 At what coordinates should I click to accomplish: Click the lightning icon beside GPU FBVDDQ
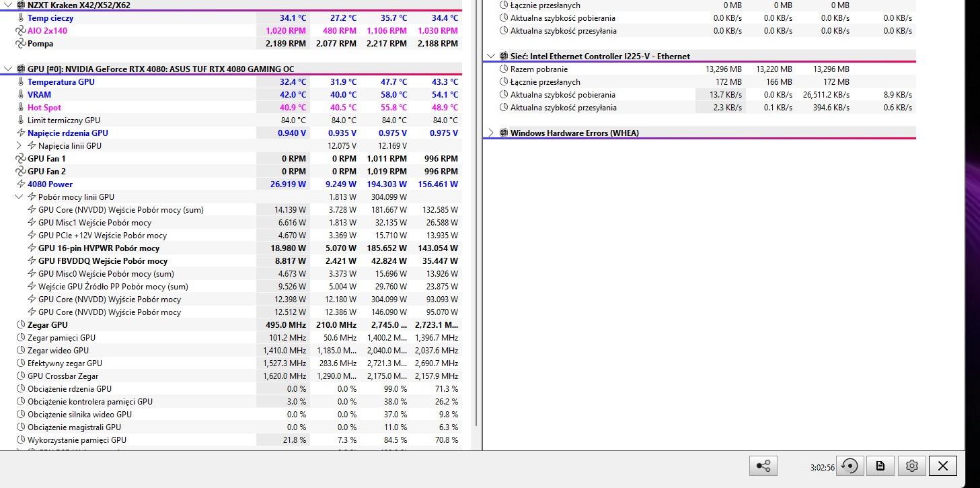coord(32,261)
